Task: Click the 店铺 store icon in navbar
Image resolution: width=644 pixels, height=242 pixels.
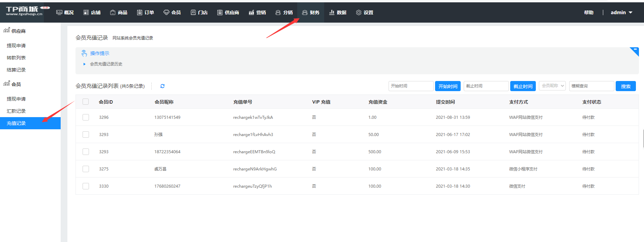Action: (86, 12)
